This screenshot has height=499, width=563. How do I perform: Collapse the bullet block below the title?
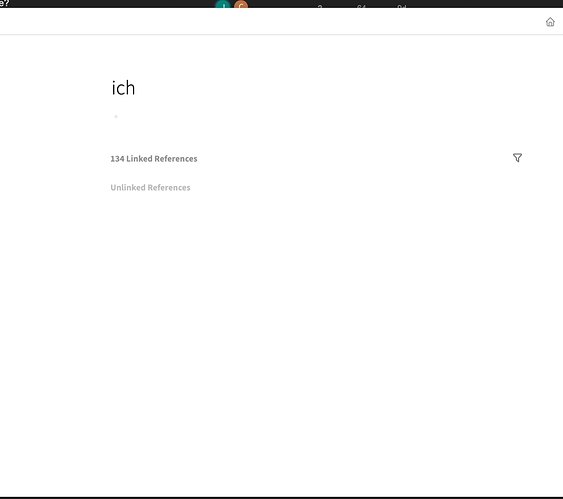(x=116, y=116)
